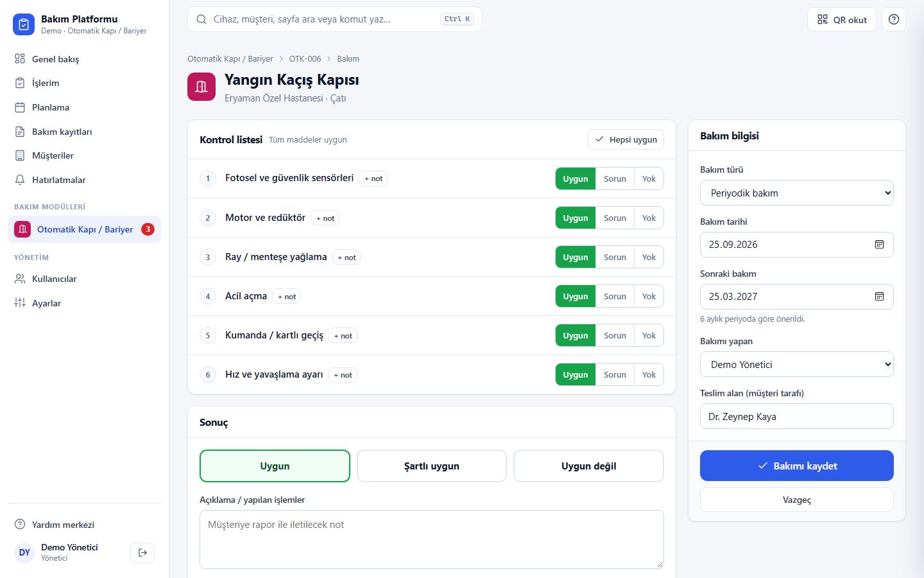Image resolution: width=924 pixels, height=578 pixels.
Task: Focus the Açıklama / yapılan işlemler text area
Action: pos(432,539)
